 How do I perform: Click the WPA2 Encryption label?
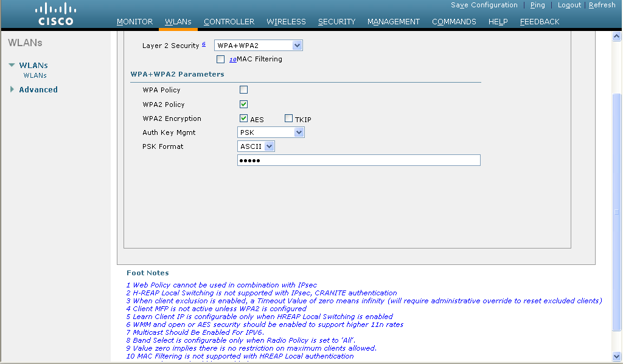click(x=172, y=118)
